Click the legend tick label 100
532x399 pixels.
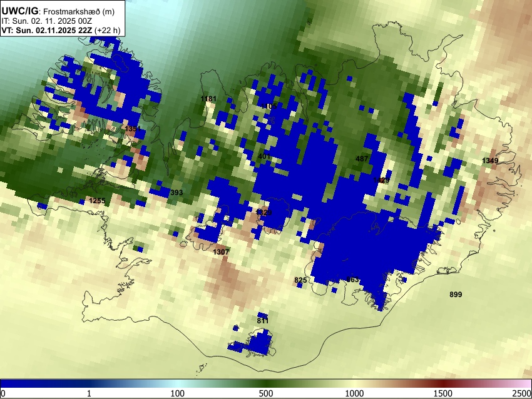pyautogui.click(x=178, y=393)
